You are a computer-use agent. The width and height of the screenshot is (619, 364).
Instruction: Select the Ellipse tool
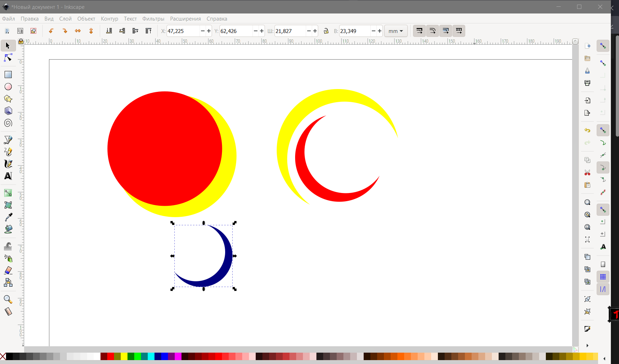coord(8,87)
